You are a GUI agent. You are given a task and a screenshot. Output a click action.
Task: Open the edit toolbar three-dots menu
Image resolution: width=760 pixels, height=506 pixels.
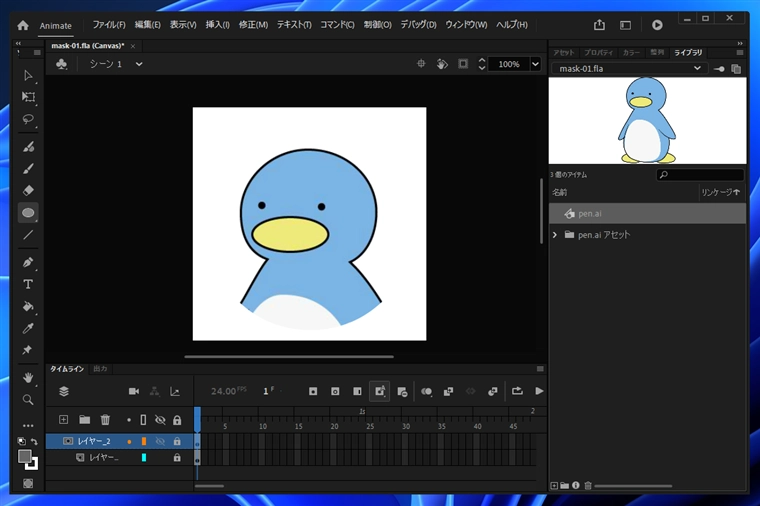point(28,426)
